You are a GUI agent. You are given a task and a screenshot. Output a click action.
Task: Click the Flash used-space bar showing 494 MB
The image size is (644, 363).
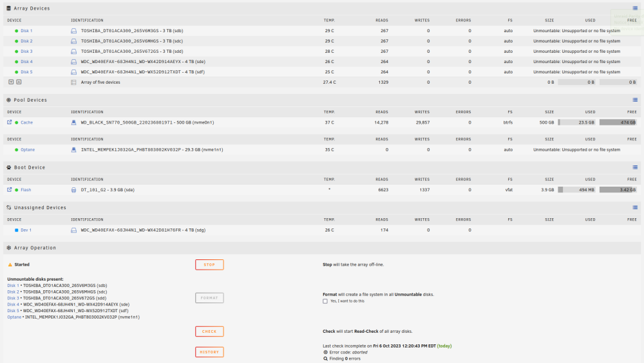(576, 190)
